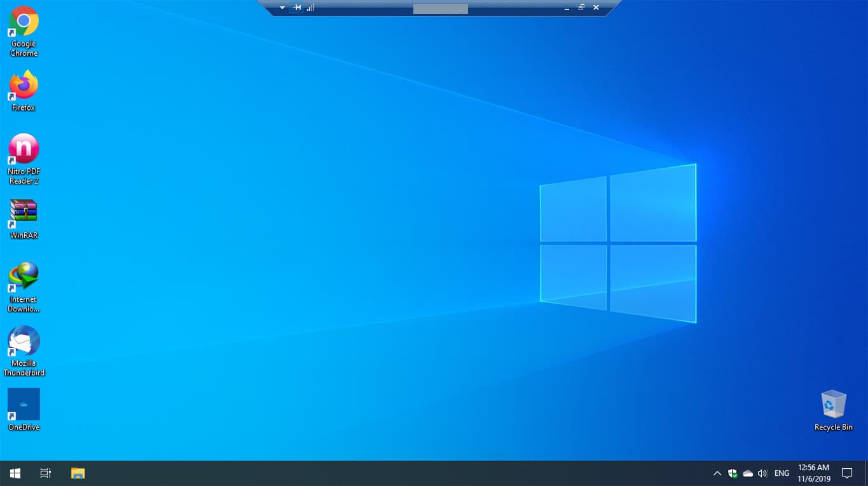Image resolution: width=868 pixels, height=486 pixels.
Task: View connection quality signal bars
Action: 310,8
